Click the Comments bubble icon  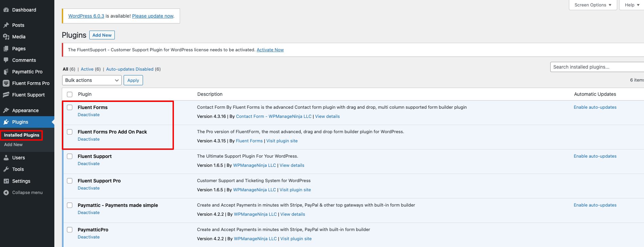[x=6, y=60]
